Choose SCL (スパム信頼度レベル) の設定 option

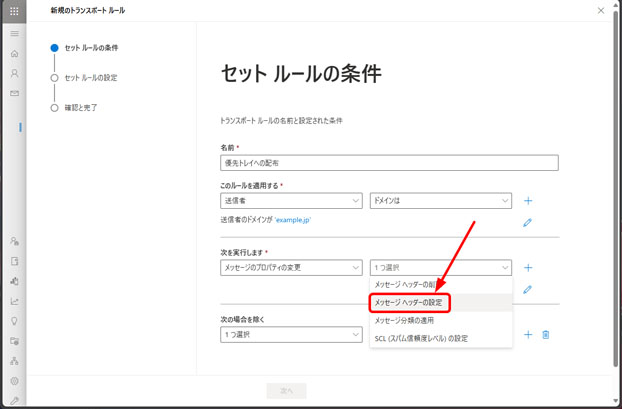[x=441, y=338]
